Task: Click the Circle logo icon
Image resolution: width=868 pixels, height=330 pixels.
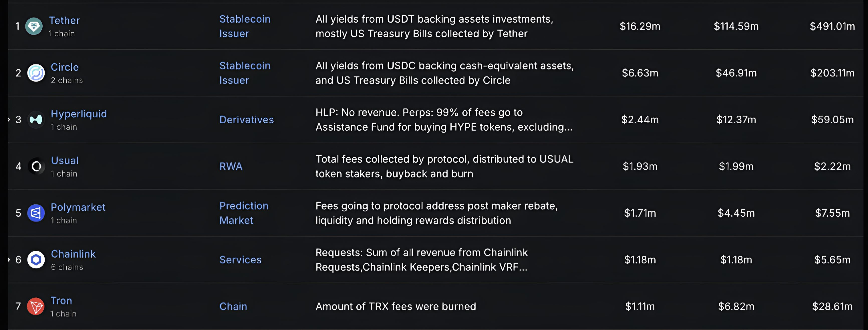Action: (36, 73)
